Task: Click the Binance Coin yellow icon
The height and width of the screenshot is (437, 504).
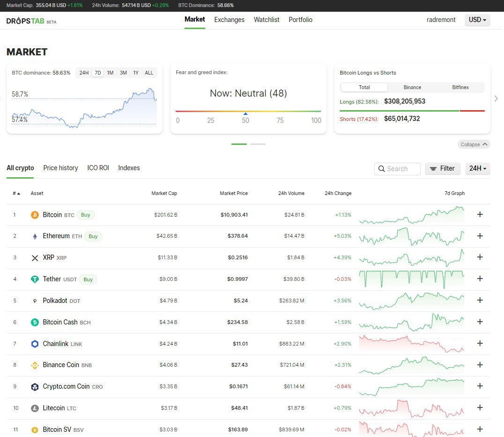Action: point(35,365)
